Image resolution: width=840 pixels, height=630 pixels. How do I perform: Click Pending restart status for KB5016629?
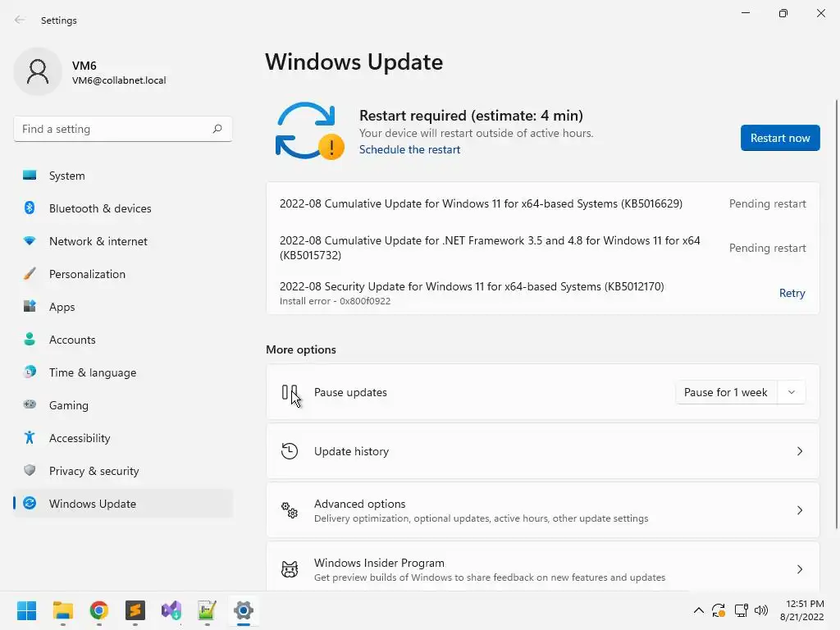[x=767, y=203]
